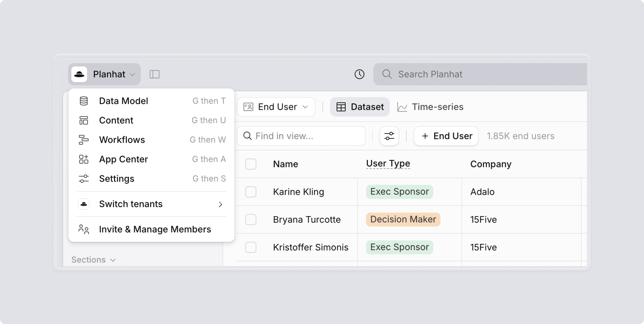Image resolution: width=644 pixels, height=324 pixels.
Task: Switch to the Time-series tab
Action: [x=431, y=107]
